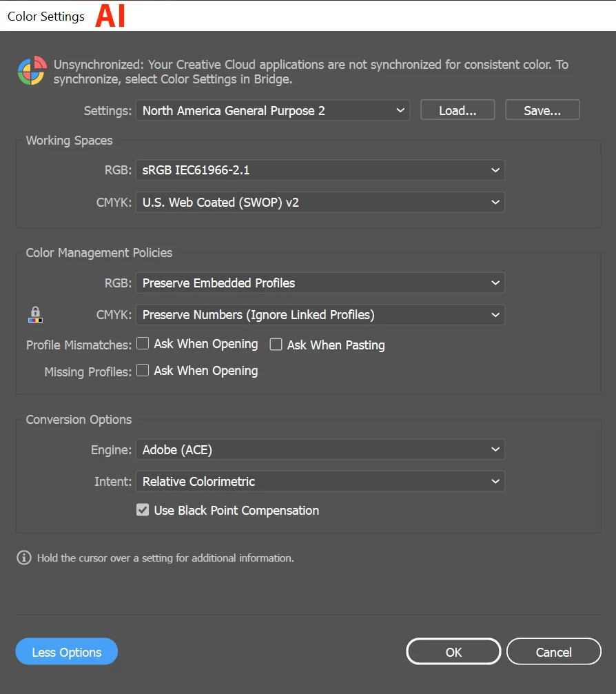This screenshot has width=616, height=694.
Task: Open the working space RGB dropdown
Action: (320, 170)
